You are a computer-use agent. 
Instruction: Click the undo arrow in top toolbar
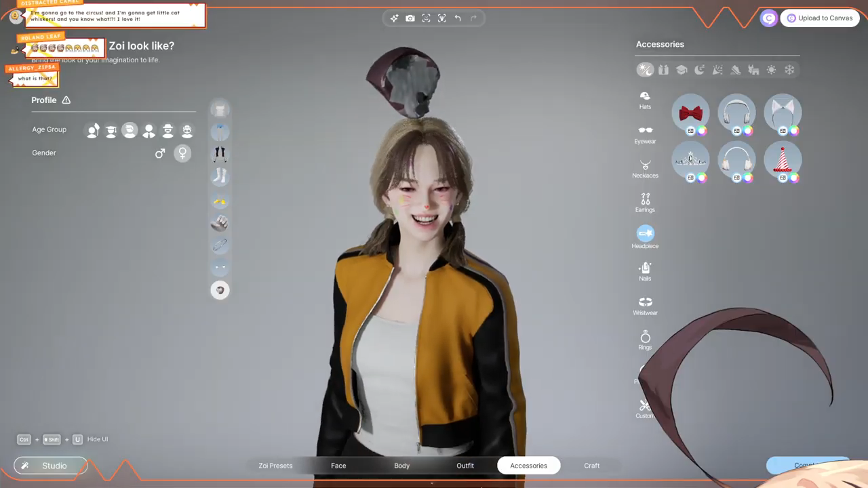click(x=458, y=18)
